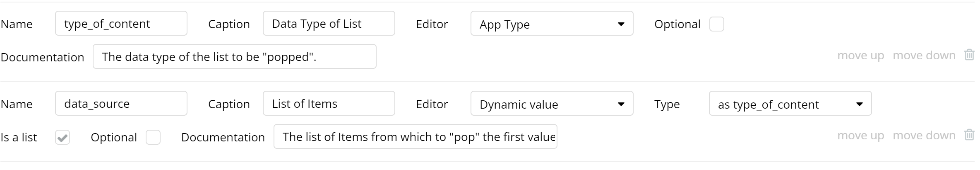
Task: Click the dropdown arrow on App Type
Action: tap(621, 24)
